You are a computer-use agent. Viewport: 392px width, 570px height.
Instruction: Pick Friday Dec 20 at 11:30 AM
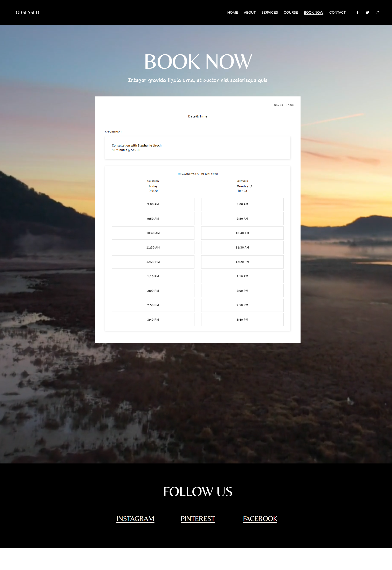(153, 247)
